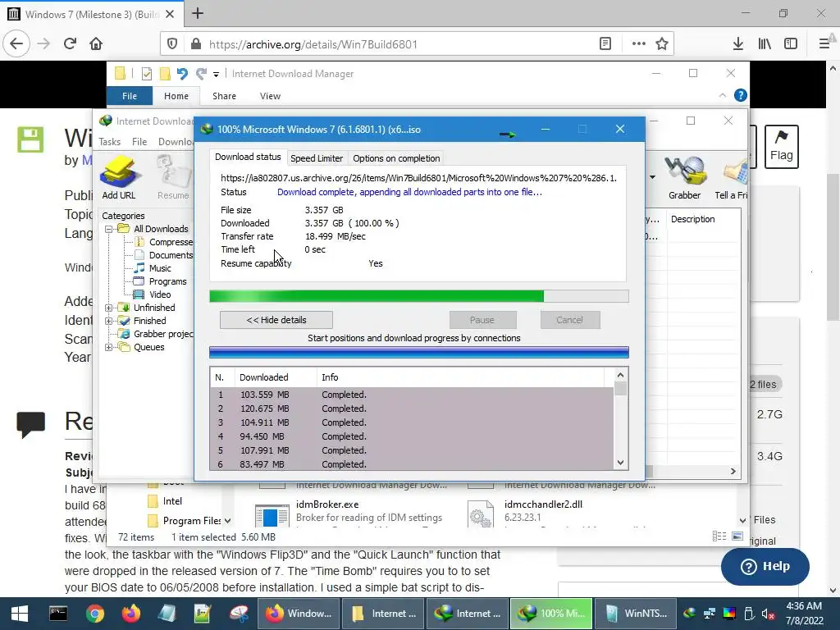The height and width of the screenshot is (630, 840).
Task: Click the undo icon in Explorer title bar
Action: [x=182, y=73]
